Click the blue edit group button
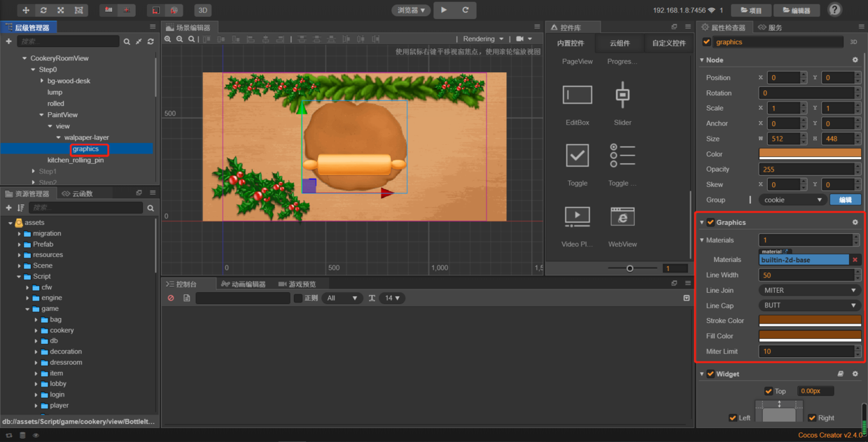Screen dimensions: 868x442 tap(846, 200)
